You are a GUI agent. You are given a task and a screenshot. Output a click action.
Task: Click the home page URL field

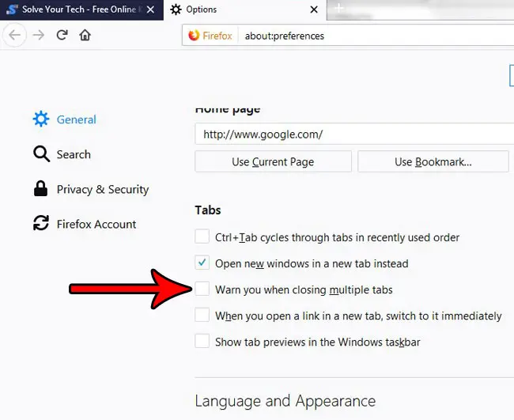352,134
